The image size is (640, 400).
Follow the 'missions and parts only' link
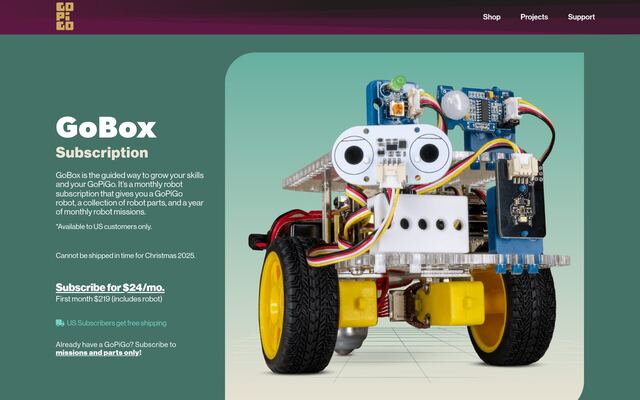98,353
